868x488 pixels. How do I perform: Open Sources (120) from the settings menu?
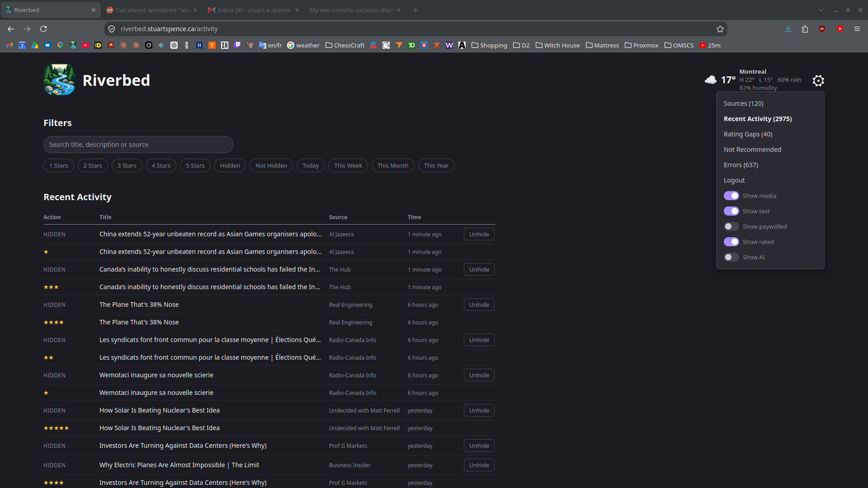[x=743, y=103]
